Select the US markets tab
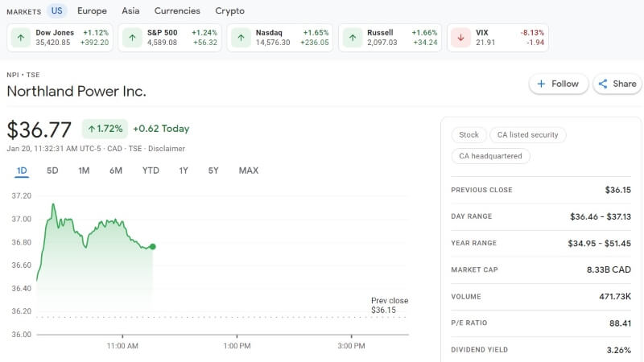 [56, 10]
